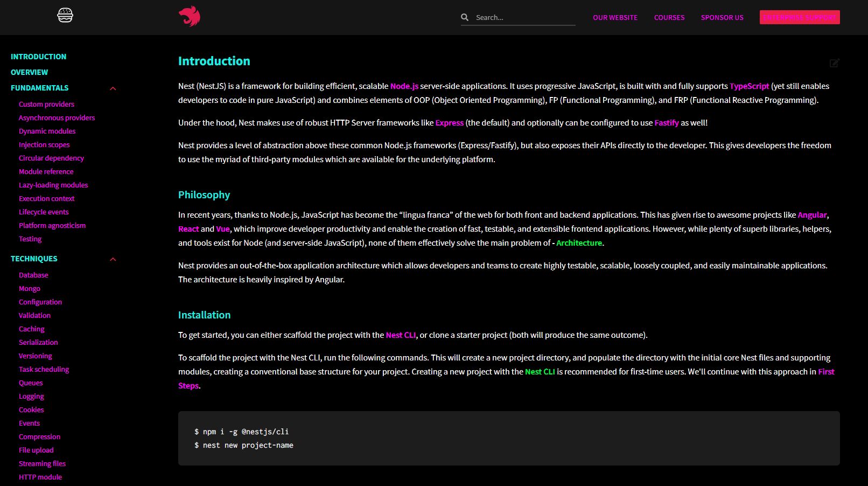Open Execution context page
Image resolution: width=868 pixels, height=486 pixels.
pos(47,198)
